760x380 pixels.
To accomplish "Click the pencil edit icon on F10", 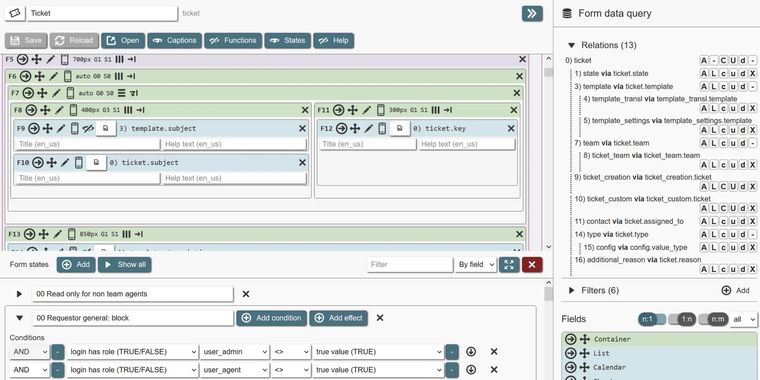I will point(65,162).
